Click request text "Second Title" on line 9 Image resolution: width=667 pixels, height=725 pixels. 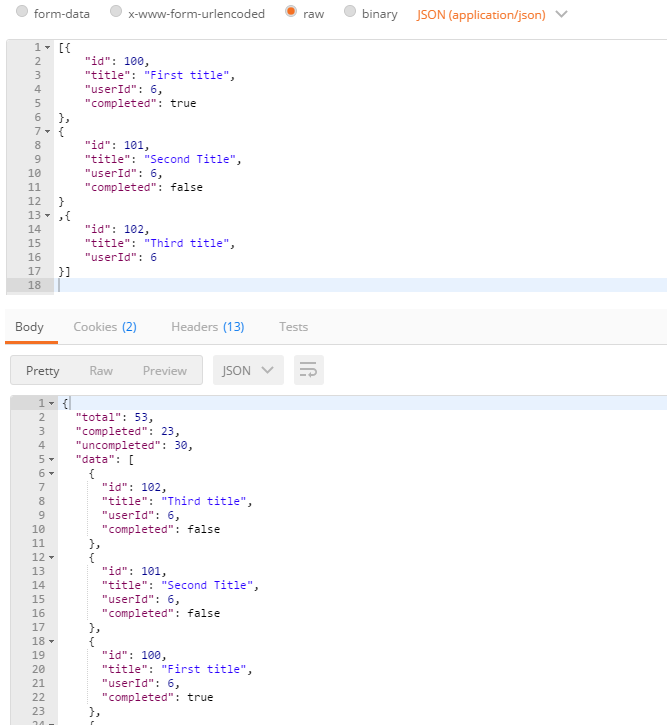(190, 159)
